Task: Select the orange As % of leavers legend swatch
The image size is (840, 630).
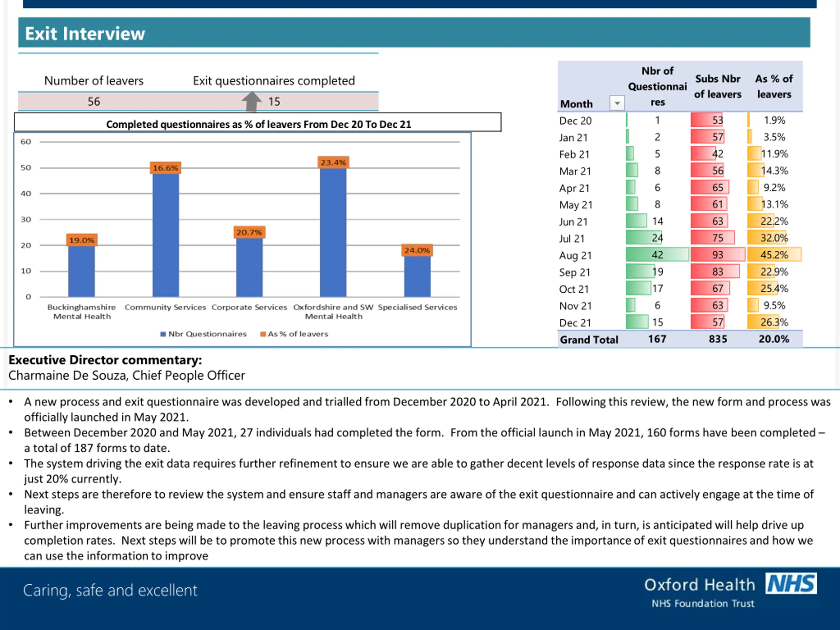Action: tap(262, 334)
